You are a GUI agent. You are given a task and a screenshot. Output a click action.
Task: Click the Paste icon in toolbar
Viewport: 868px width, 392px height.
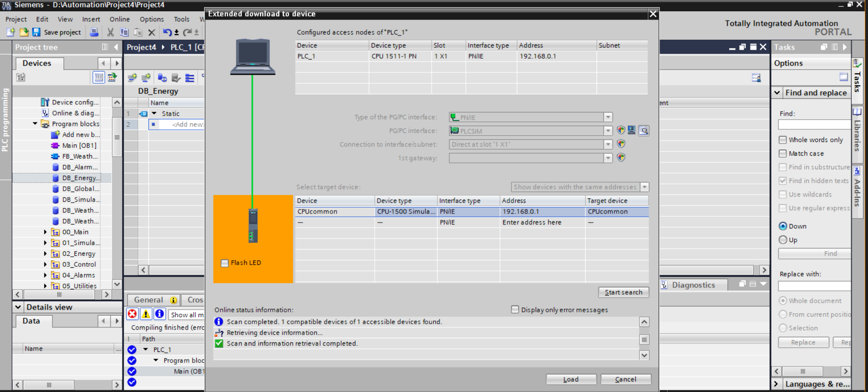(138, 32)
